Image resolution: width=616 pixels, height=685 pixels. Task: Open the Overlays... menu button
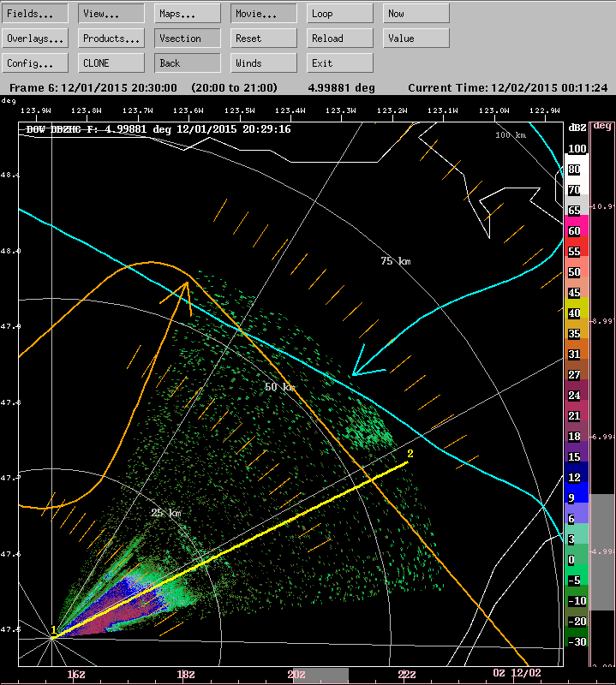click(x=35, y=39)
